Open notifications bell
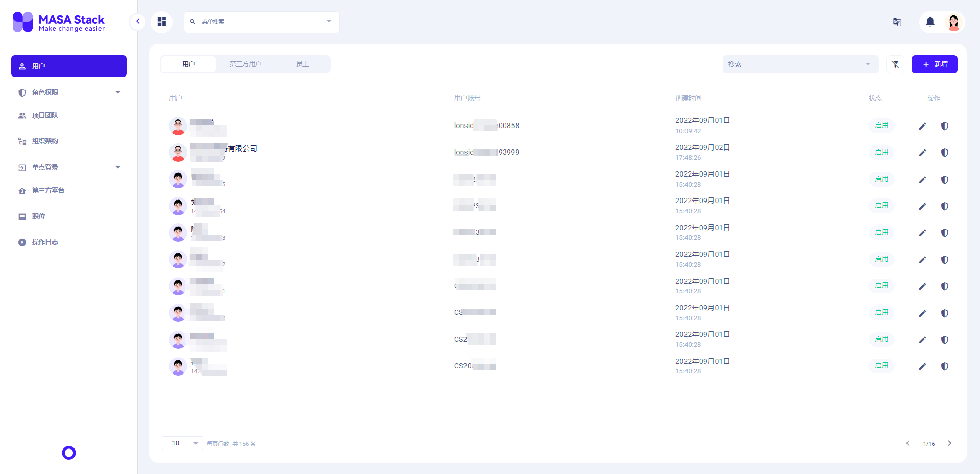The image size is (980, 474). 930,22
